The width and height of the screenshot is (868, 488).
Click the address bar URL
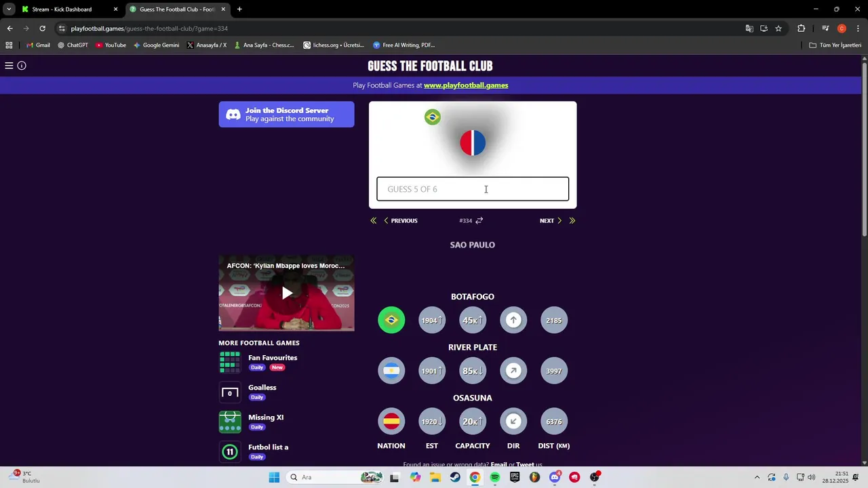[x=149, y=28]
